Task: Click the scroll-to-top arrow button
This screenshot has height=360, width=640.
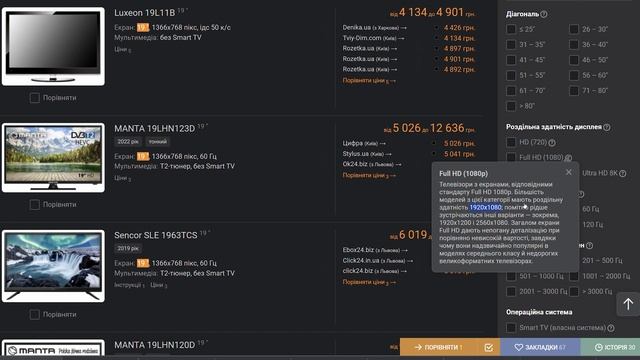Action: [x=628, y=304]
